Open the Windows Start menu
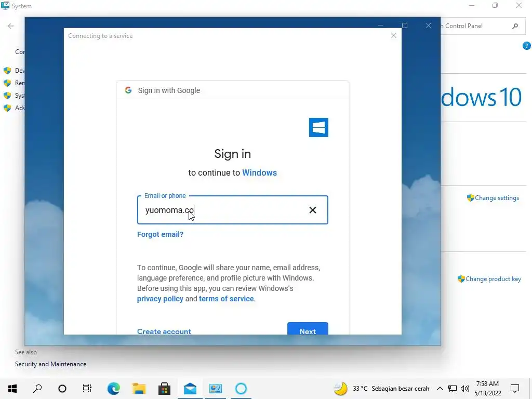The width and height of the screenshot is (532, 399). 12,389
